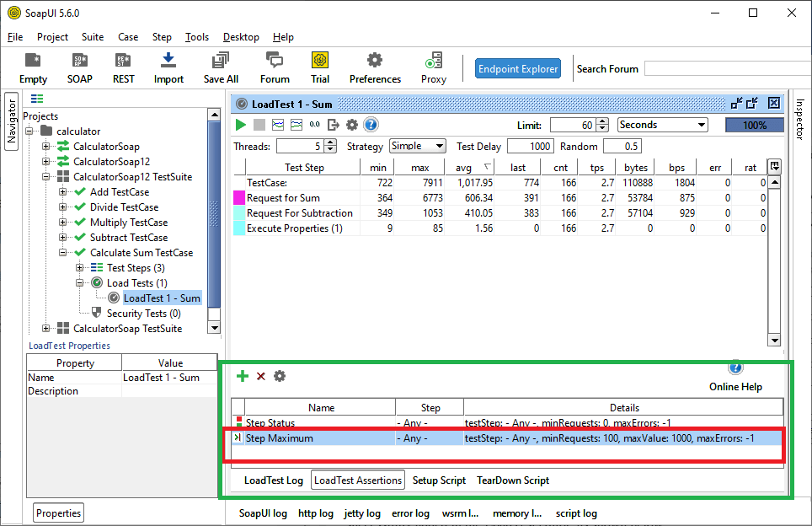This screenshot has width=812, height=526.
Task: Open the Trial toolbar button
Action: pyautogui.click(x=320, y=68)
